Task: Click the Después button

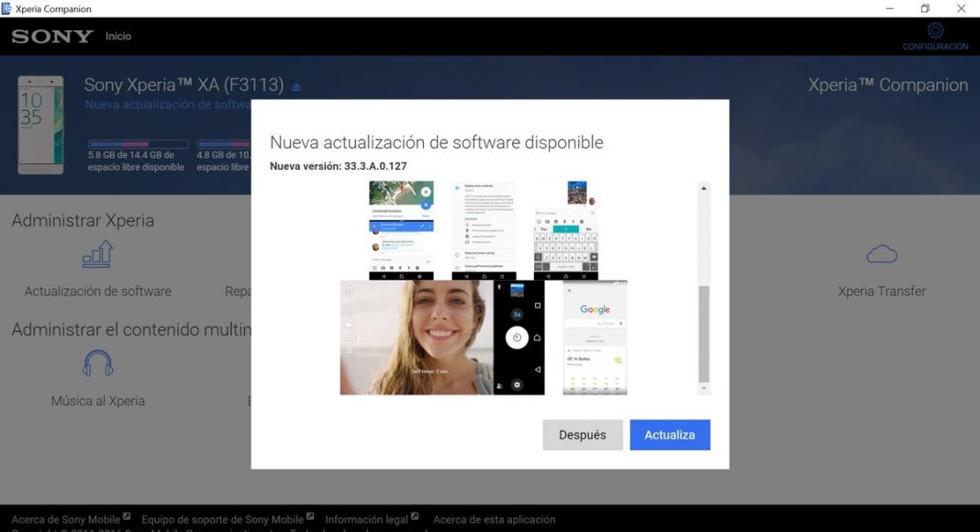Action: (582, 435)
